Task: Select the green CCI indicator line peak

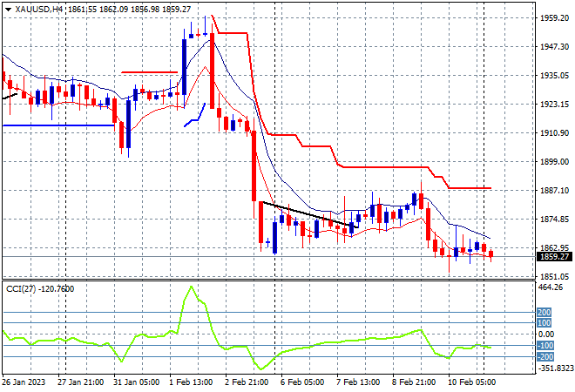Action: [191, 287]
